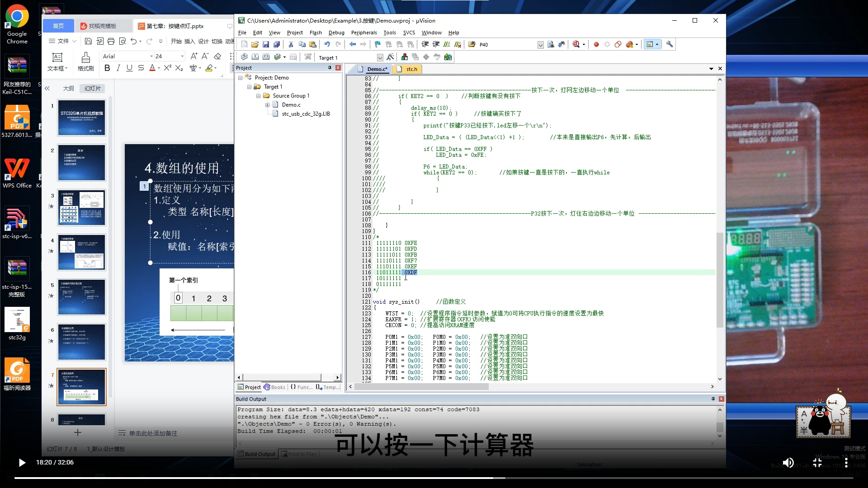Start debug session with magnifier d icon

click(x=576, y=44)
